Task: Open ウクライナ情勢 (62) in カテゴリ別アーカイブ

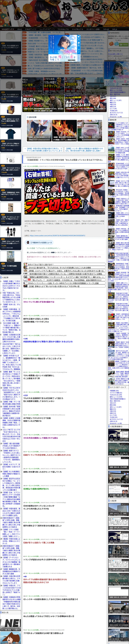Action: (116, 393)
